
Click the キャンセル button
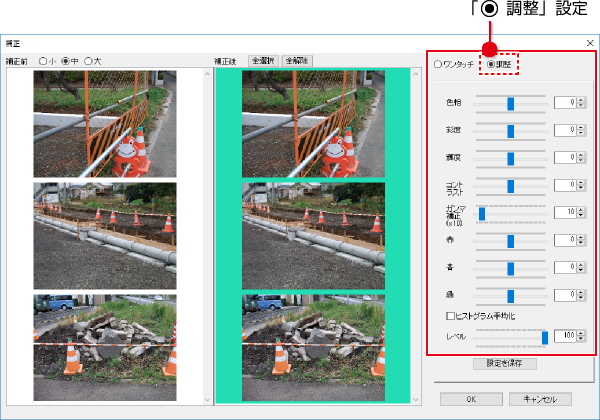(540, 399)
